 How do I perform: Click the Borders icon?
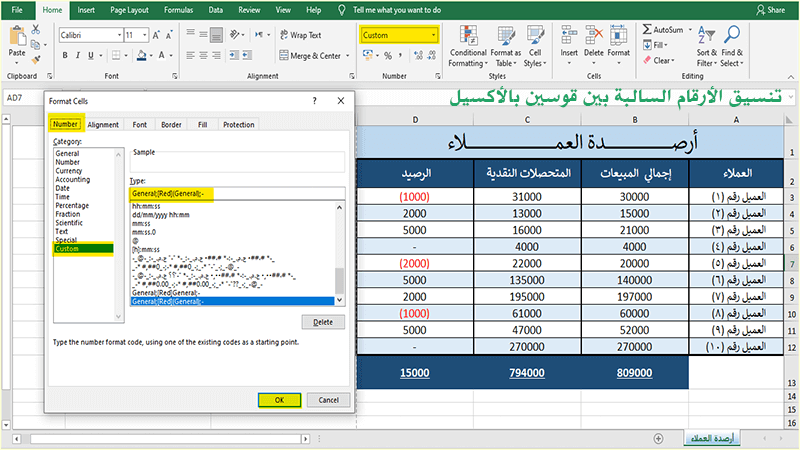[x=116, y=55]
